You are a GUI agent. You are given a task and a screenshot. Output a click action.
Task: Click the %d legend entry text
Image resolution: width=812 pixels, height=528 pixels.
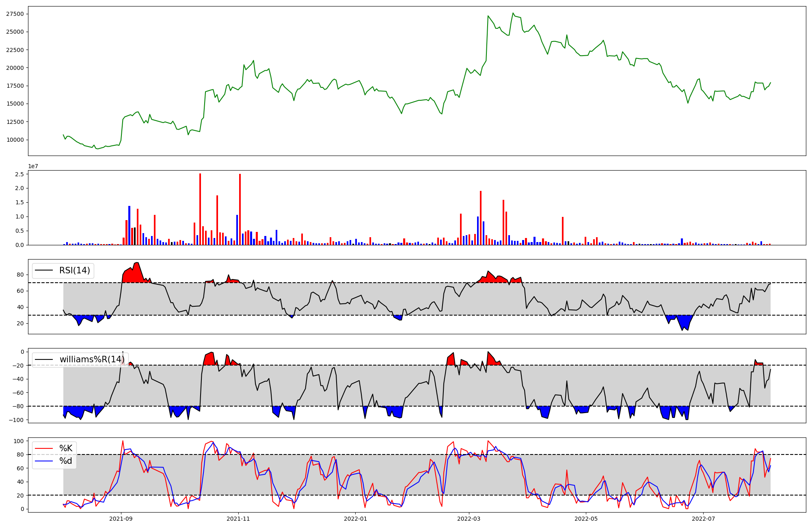[x=66, y=461]
